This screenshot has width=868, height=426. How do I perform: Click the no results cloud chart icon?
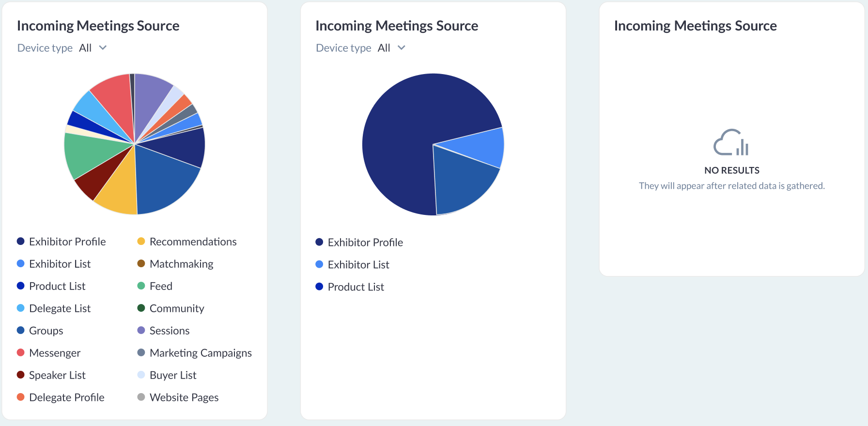(x=731, y=142)
